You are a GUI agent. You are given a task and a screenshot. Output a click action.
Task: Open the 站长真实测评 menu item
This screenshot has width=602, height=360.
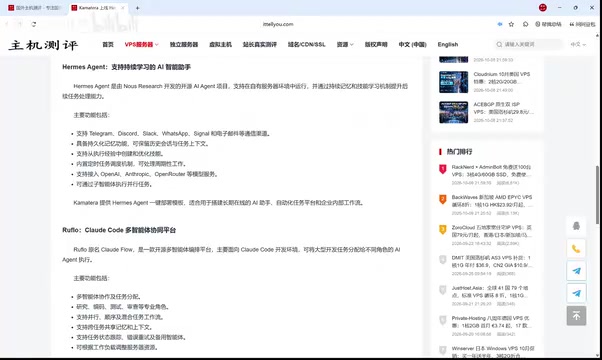click(260, 45)
